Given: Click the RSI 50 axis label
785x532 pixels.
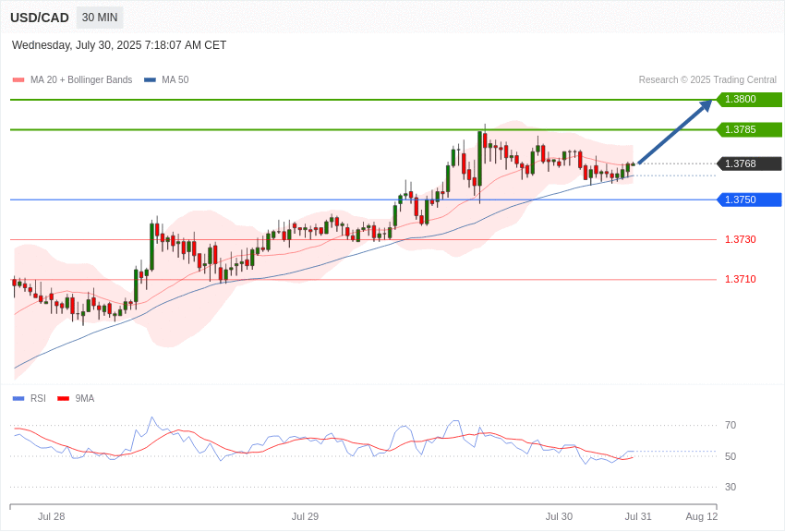Looking at the screenshot, I should [x=731, y=456].
